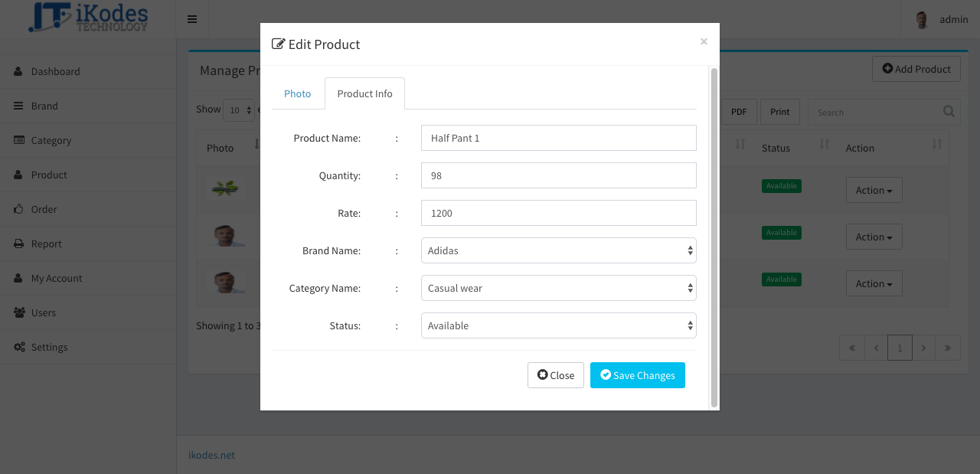Expand the first row Action dropdown

click(x=874, y=190)
